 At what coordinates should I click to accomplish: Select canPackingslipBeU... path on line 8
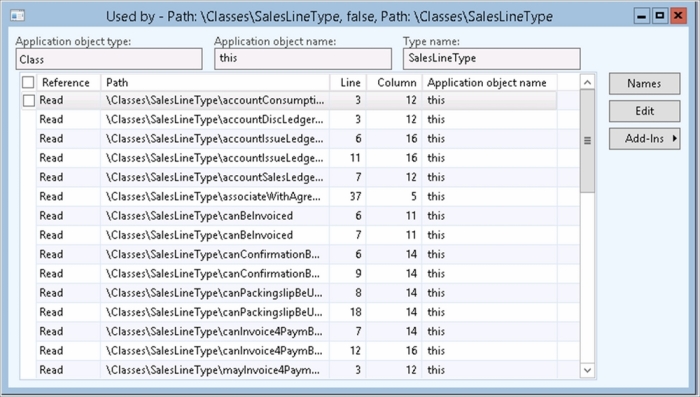click(215, 293)
